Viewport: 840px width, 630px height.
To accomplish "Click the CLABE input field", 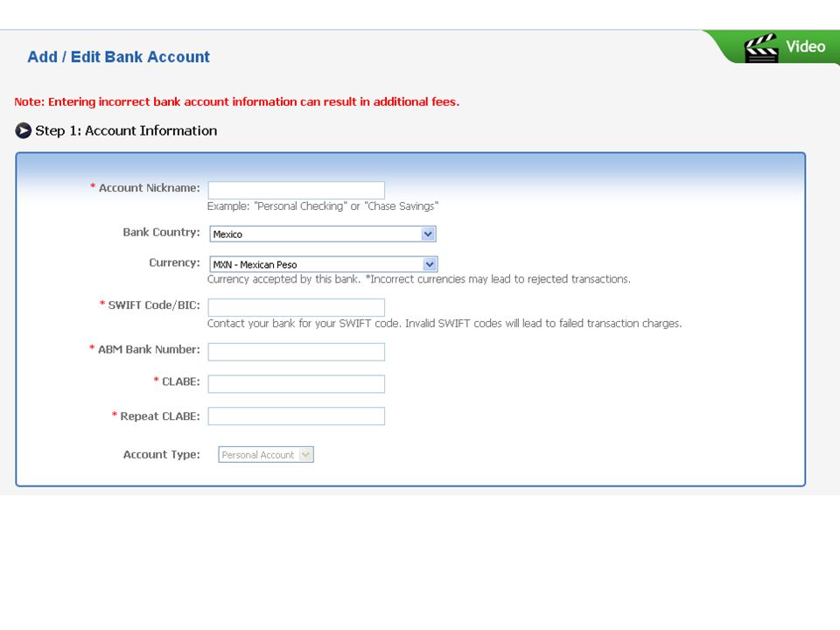I will click(297, 384).
